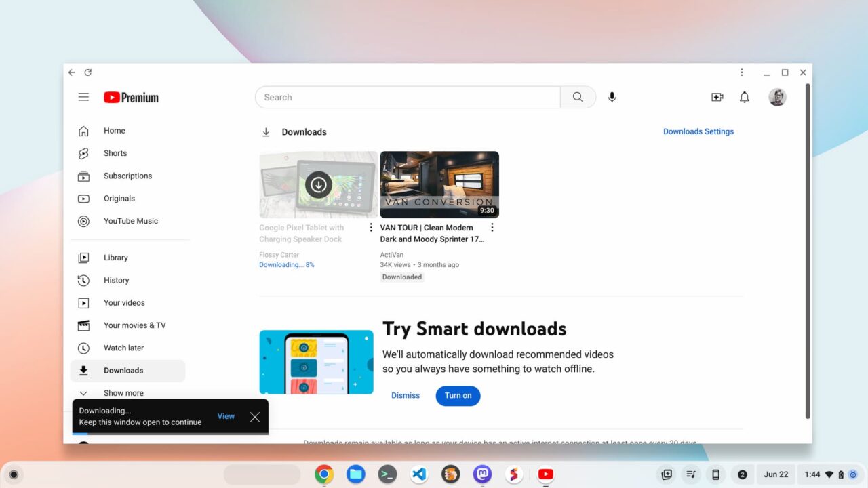
Task: Click the YouTube icon in shelf
Action: (x=546, y=474)
